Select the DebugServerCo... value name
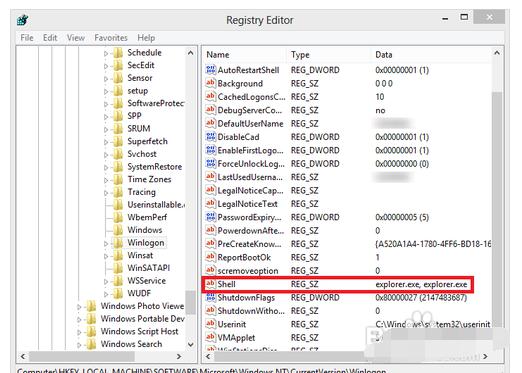 click(x=250, y=110)
